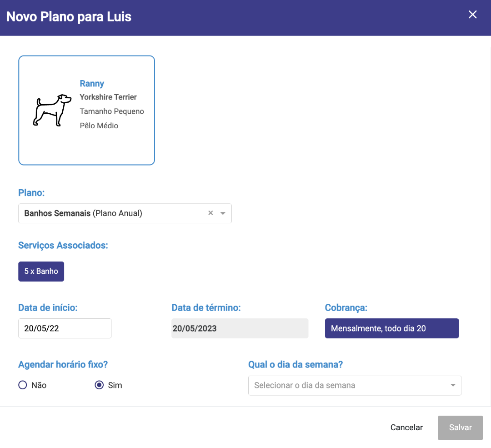491x448 pixels.
Task: Click the weekday dropdown caret arrow
Action: (x=453, y=385)
